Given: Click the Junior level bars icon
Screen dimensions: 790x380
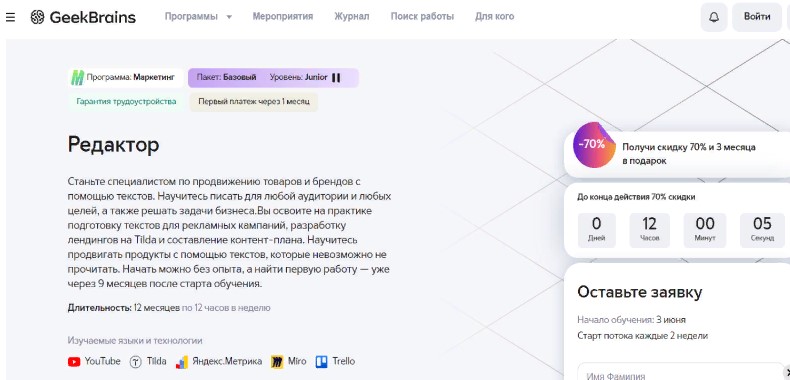Looking at the screenshot, I should point(336,78).
